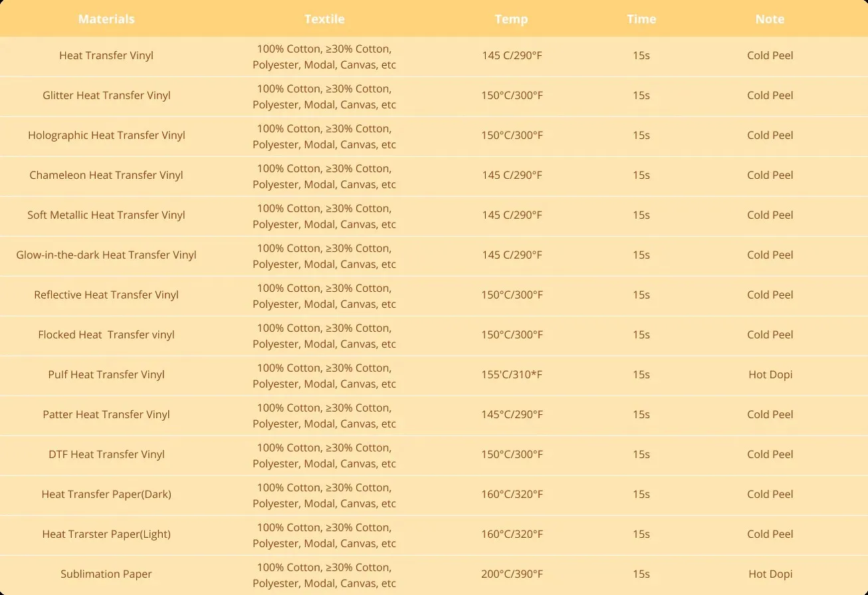Select Holographic Heat Transfer Vinyl material name

click(106, 135)
